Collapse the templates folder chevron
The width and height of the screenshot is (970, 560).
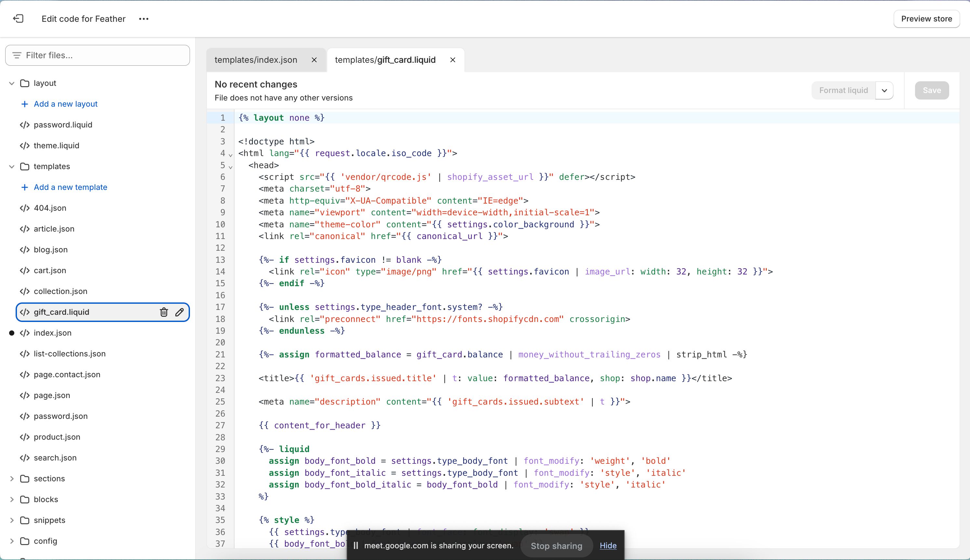11,167
